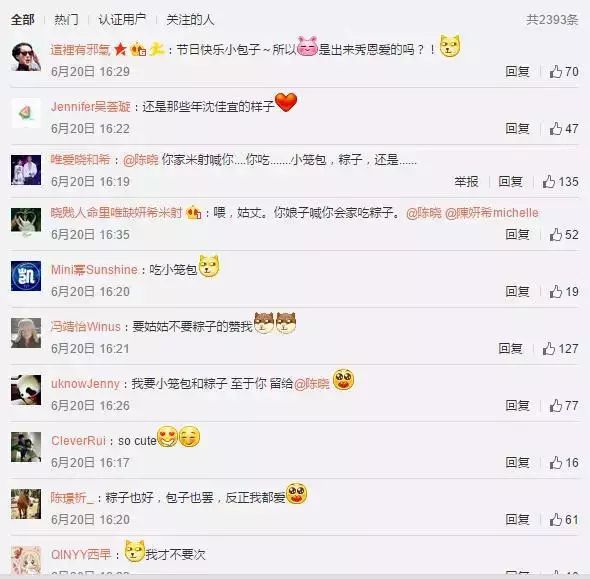Open username link CleverRui
Screen dimensions: 590x579
coord(78,441)
